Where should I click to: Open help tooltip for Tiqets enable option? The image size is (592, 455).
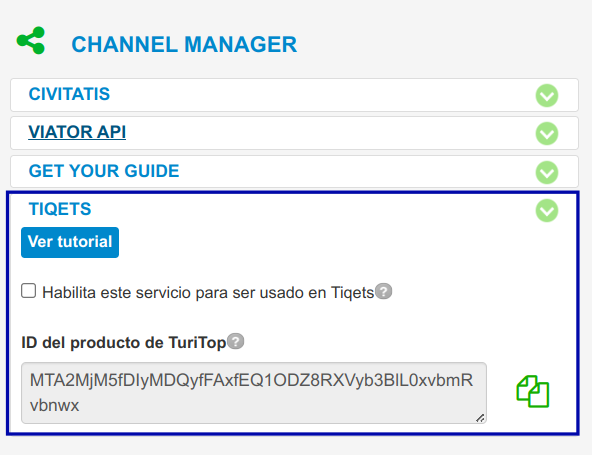[x=384, y=291]
